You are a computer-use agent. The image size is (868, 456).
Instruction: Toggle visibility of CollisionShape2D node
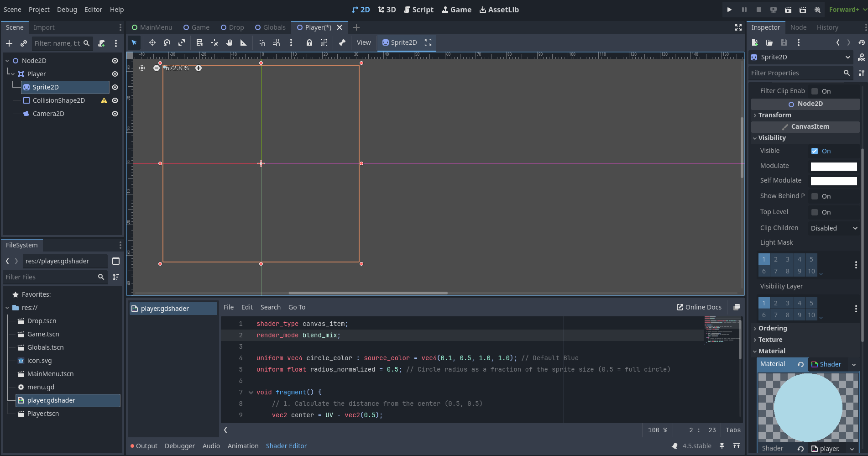tap(115, 100)
